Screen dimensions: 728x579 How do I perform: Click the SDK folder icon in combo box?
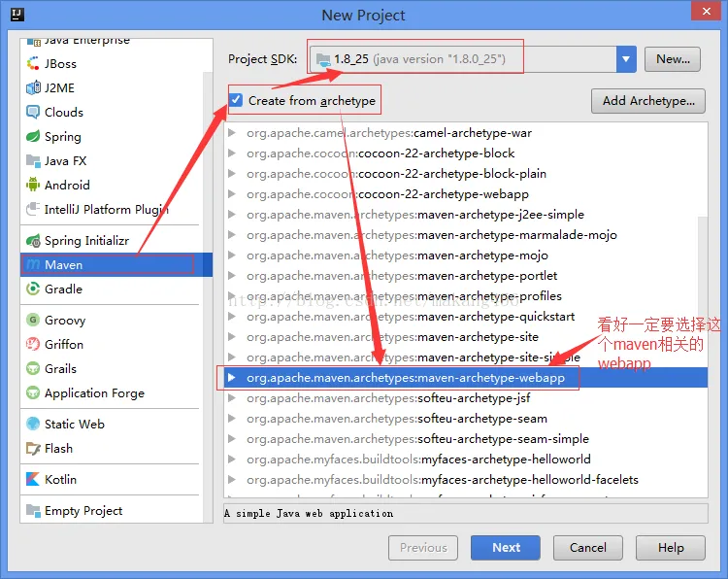323,59
